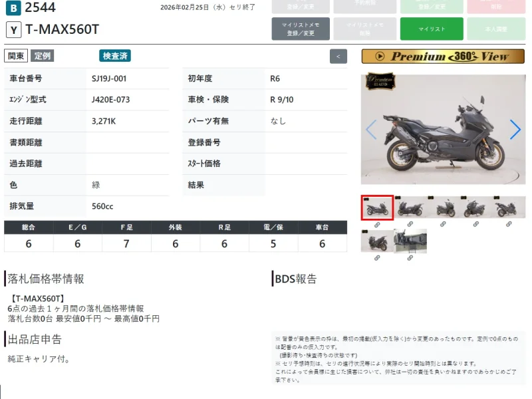Show the next motorcycle photo with right arrow
The height and width of the screenshot is (399, 532).
[x=515, y=129]
